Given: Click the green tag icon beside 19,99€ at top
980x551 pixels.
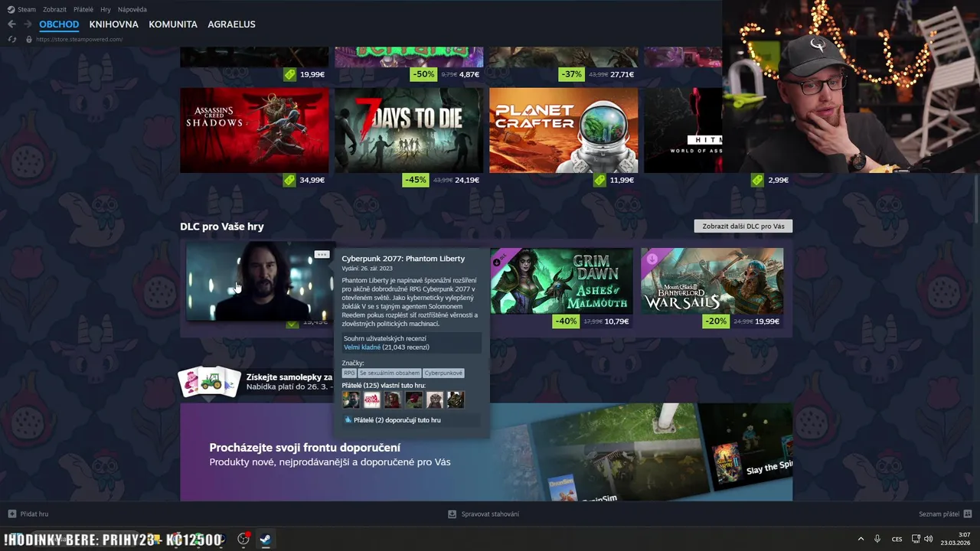Looking at the screenshot, I should pyautogui.click(x=289, y=74).
